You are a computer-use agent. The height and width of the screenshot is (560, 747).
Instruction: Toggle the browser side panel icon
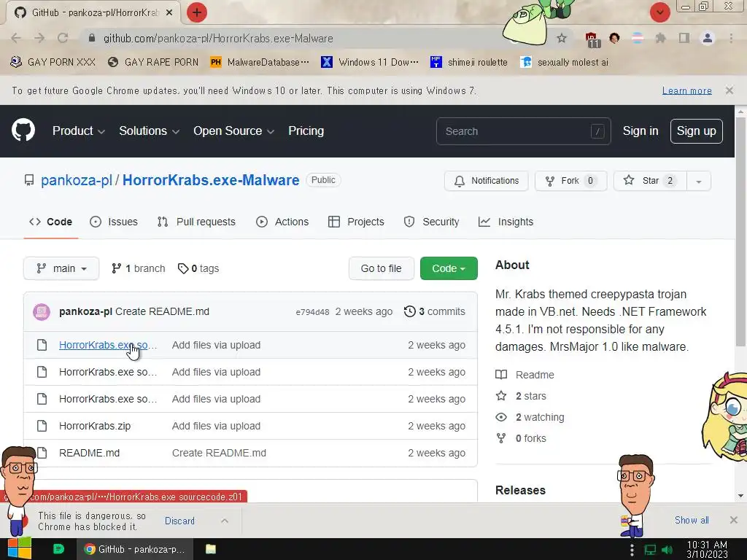coord(684,38)
